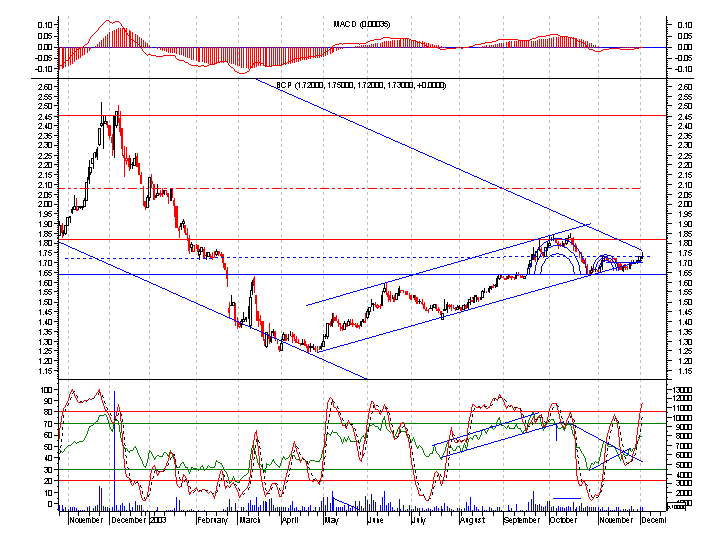Click the 1.80 value on right price axis

[685, 243]
